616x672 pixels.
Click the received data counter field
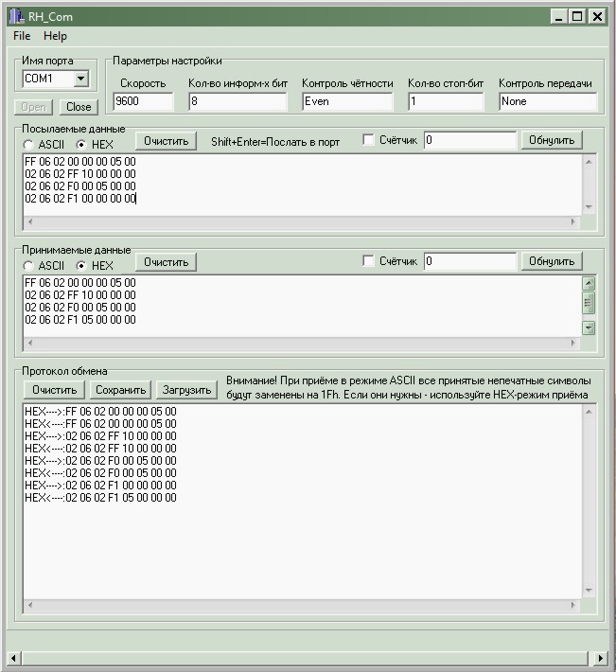tap(470, 261)
